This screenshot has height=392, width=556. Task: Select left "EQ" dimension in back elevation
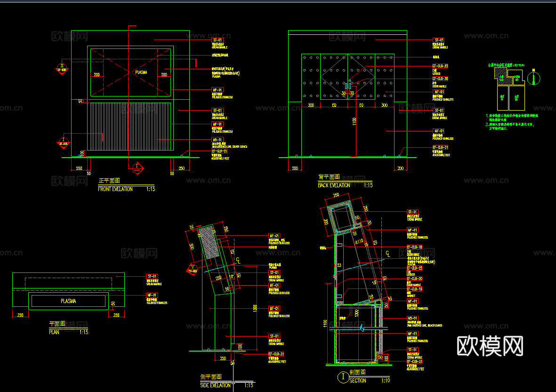coord(334,105)
